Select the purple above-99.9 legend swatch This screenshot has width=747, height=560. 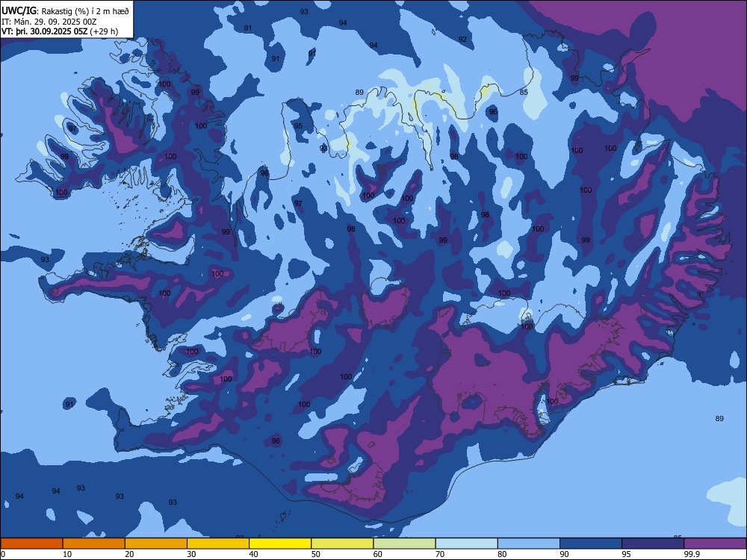[715, 544]
